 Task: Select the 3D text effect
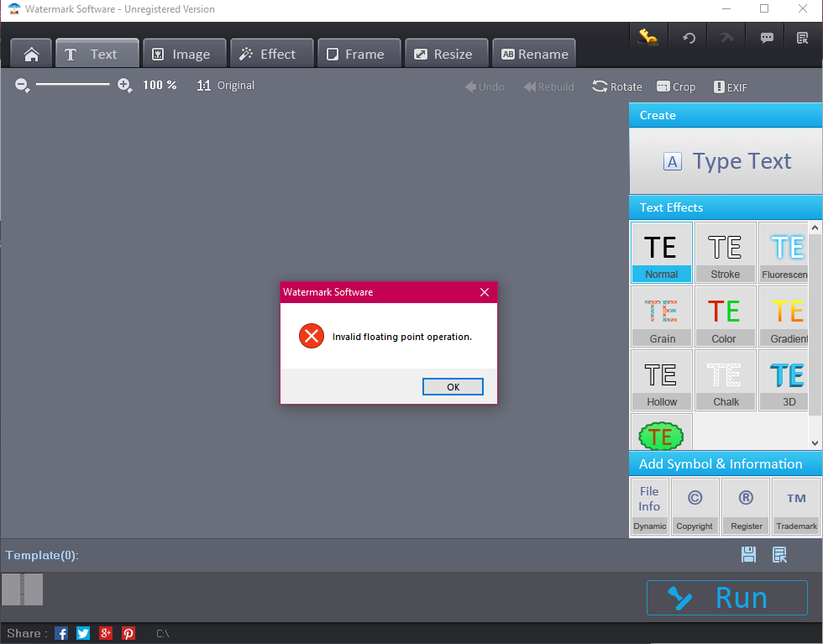click(784, 380)
